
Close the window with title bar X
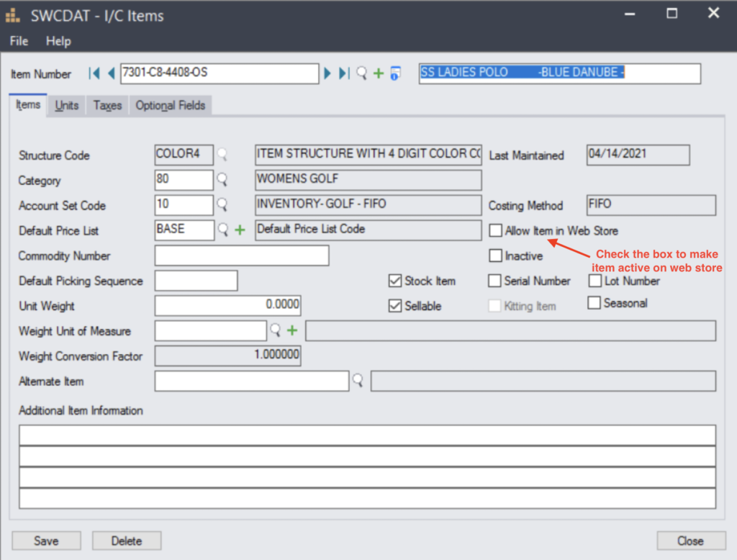pyautogui.click(x=713, y=13)
